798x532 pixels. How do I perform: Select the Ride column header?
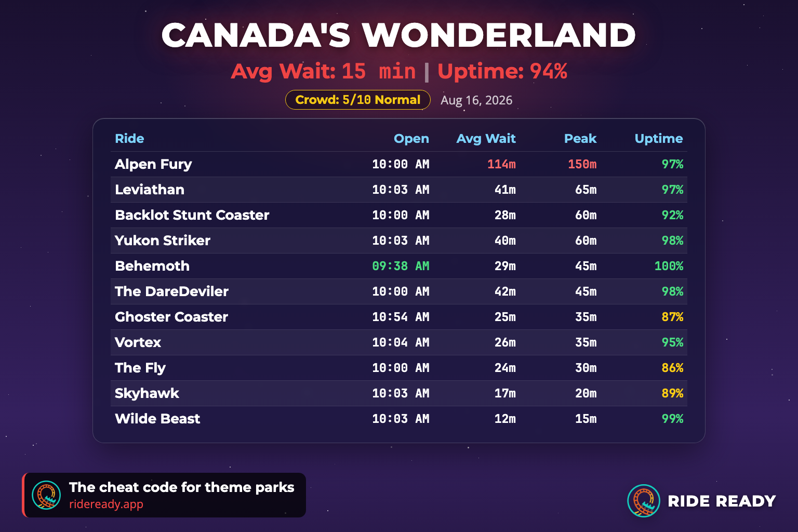coord(129,139)
